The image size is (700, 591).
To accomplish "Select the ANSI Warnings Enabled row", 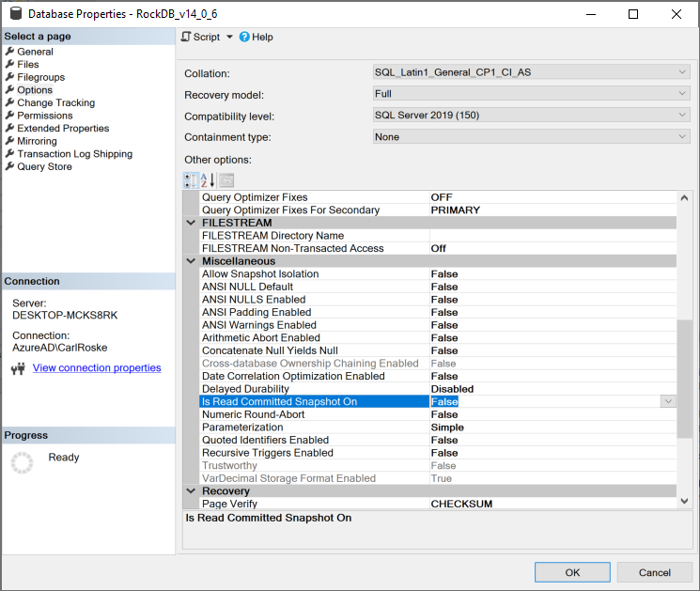I will pos(438,325).
